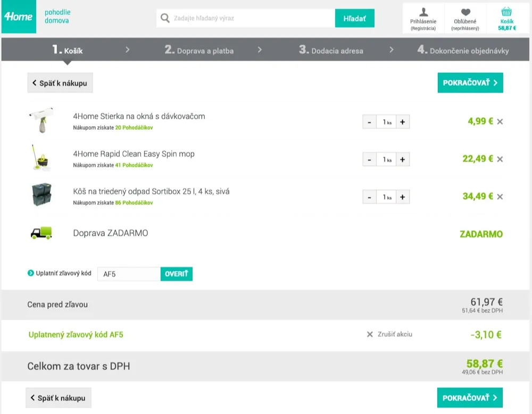Click the Doprava ZADARMO truck icon
Screen dimensions: 532x414
tap(41, 233)
